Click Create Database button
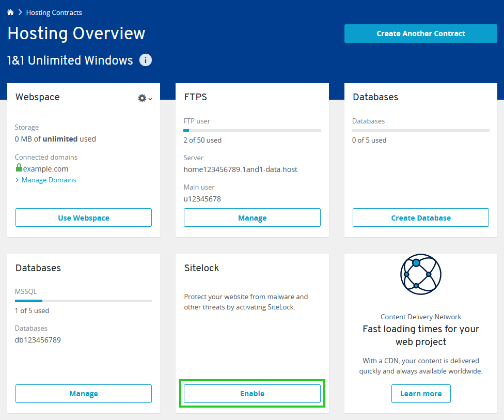This screenshot has height=420, width=504. point(421,217)
